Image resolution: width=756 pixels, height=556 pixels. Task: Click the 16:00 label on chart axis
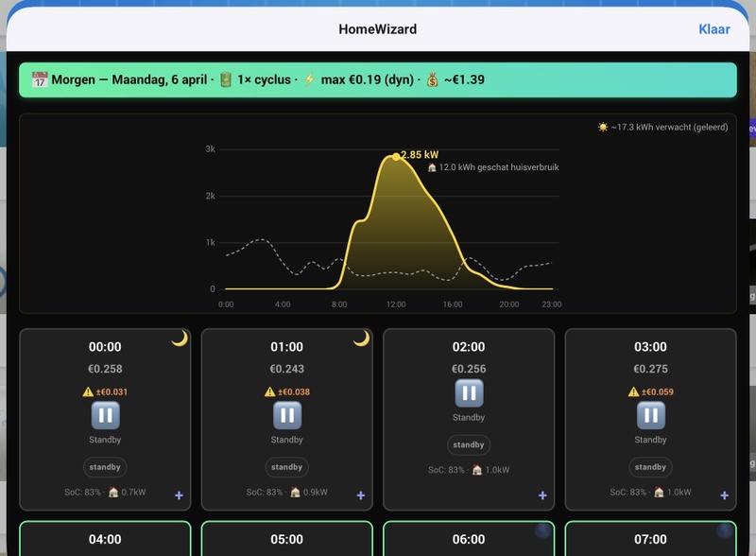(x=453, y=304)
